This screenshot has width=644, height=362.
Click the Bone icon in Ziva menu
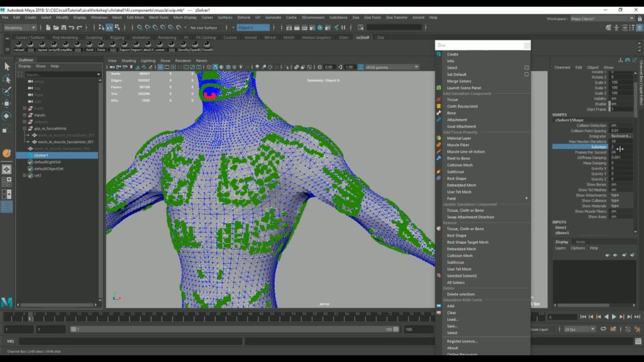pyautogui.click(x=438, y=113)
